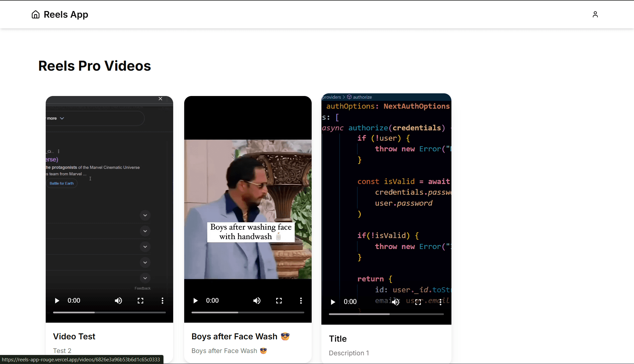Play the "Title" video
The image size is (634, 364).
(x=333, y=302)
